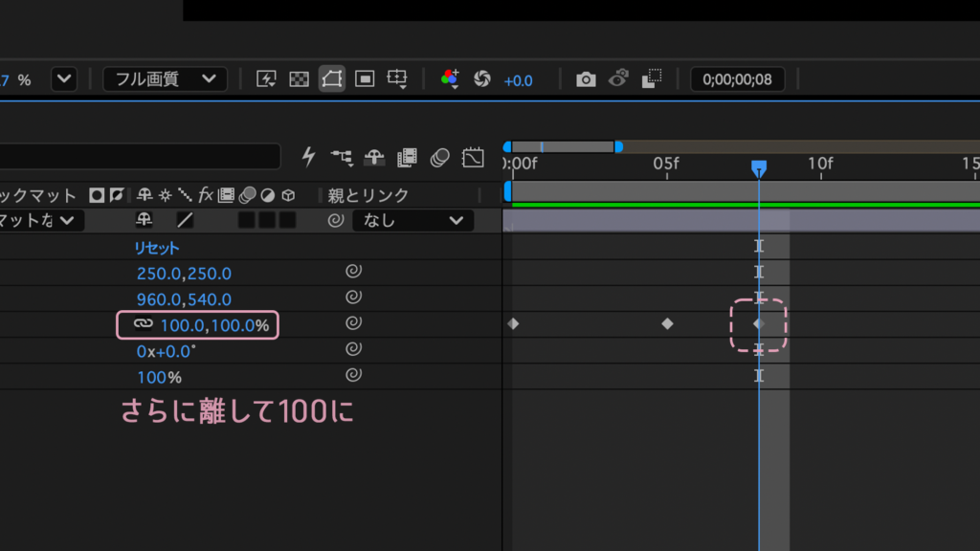Click the timeline lightning bolt icon
980x551 pixels.
(x=309, y=156)
